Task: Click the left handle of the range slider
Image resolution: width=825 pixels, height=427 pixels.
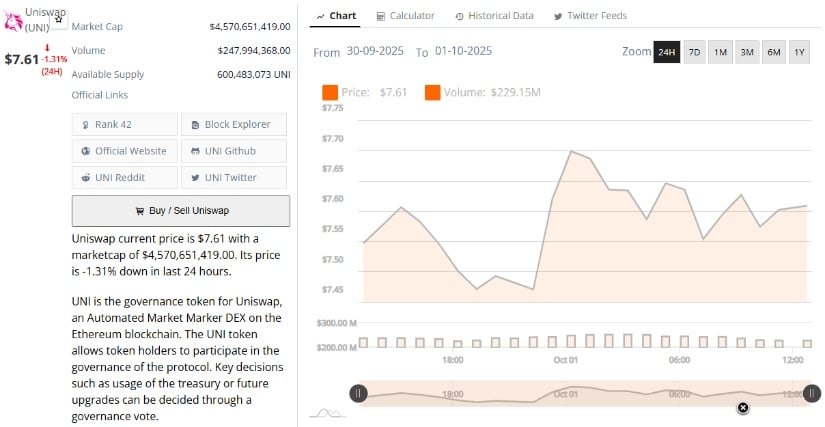Action: coord(358,394)
